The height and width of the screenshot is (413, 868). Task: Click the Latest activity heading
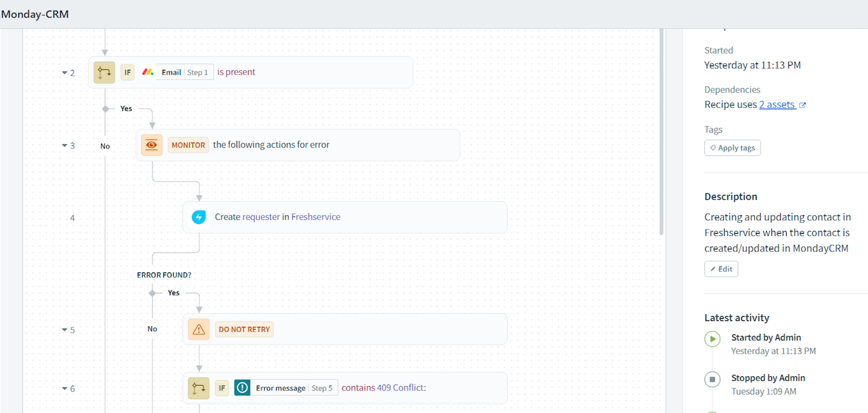pos(737,318)
